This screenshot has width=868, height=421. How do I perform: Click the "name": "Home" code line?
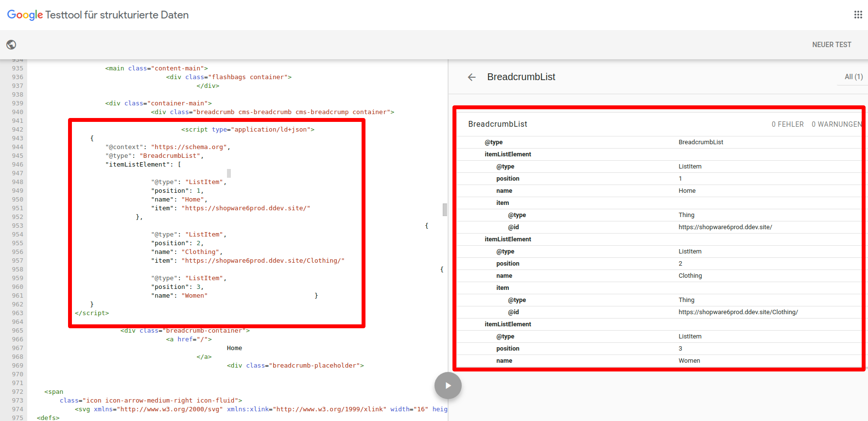coord(179,200)
